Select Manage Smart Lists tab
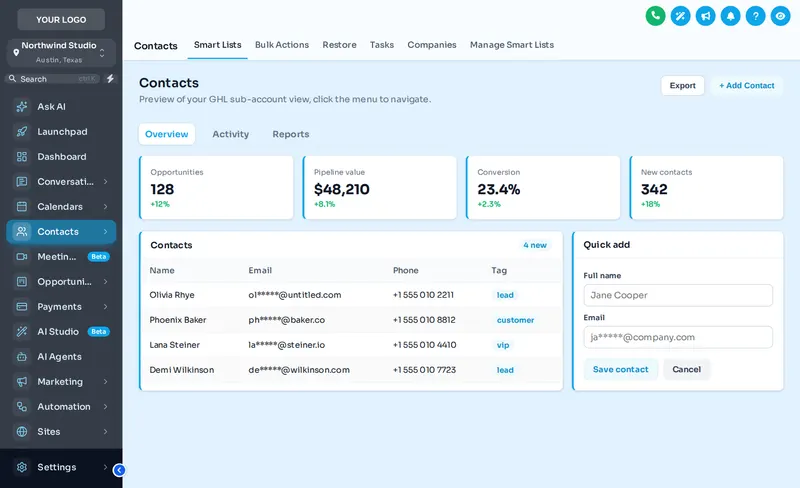 pyautogui.click(x=512, y=45)
